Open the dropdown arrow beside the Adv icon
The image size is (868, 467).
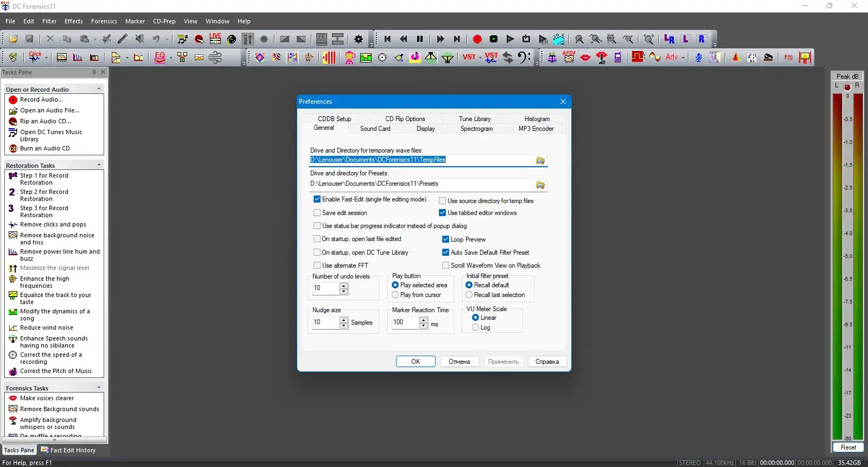684,58
